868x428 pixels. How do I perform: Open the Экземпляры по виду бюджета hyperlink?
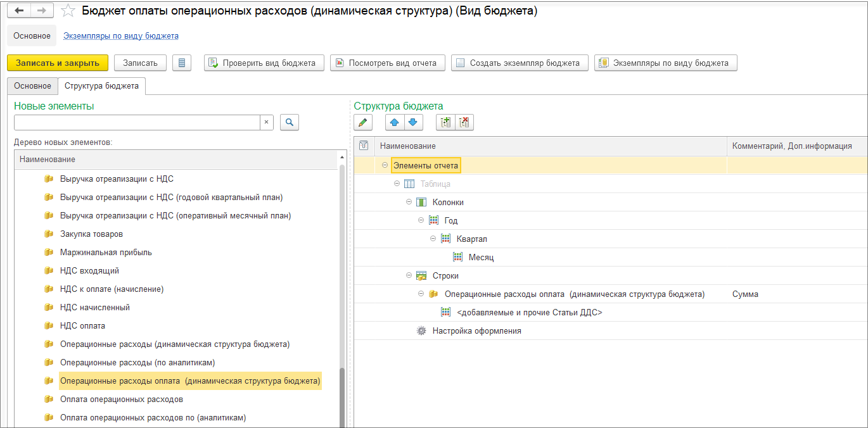[120, 36]
